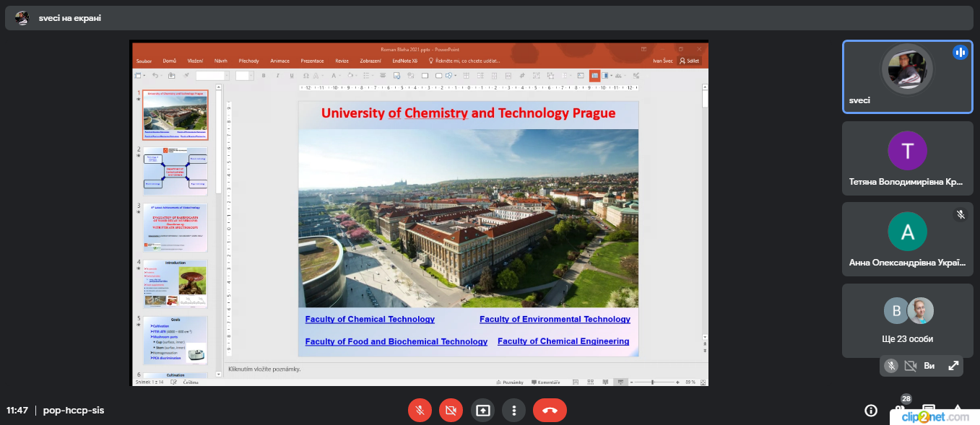Open the Animace ribbon tab
Viewport: 980px width, 425px height.
(x=279, y=61)
